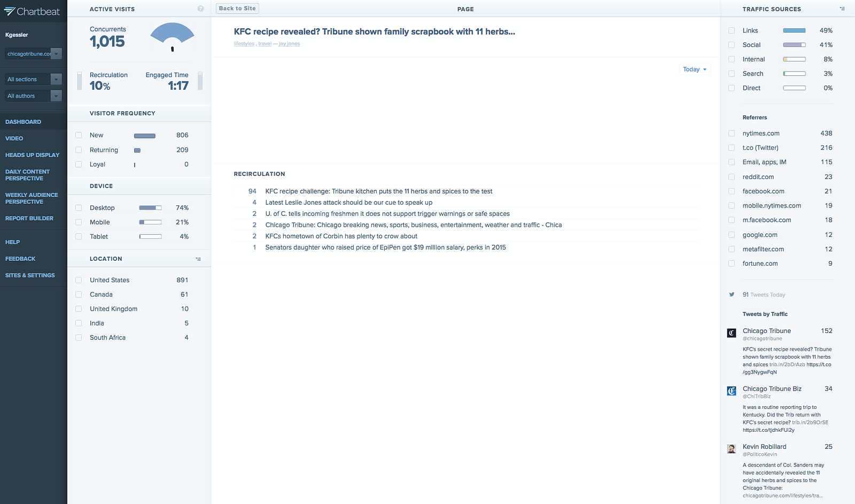Image resolution: width=855 pixels, height=504 pixels.
Task: Select the Direct traffic source checkbox
Action: click(x=732, y=88)
